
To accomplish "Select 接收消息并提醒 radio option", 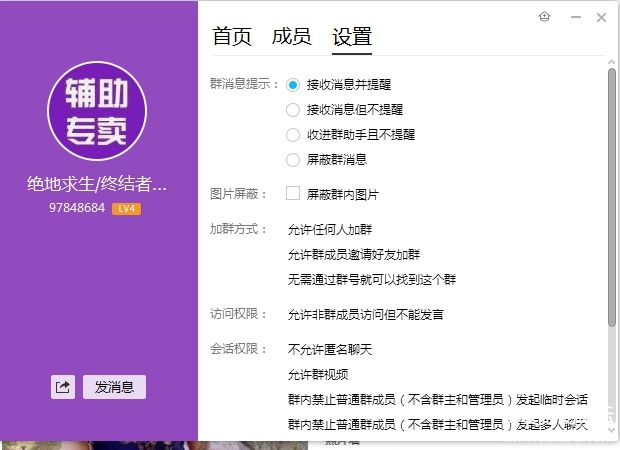I will pyautogui.click(x=293, y=85).
